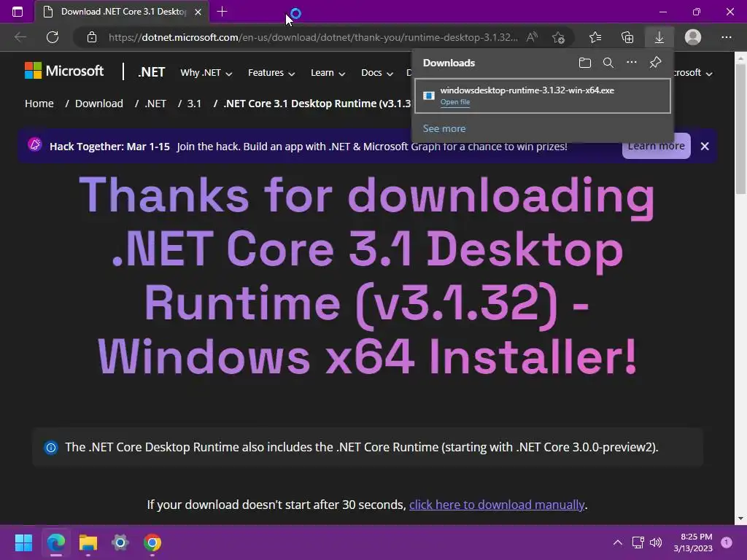Open downloads folder icon in Downloads panel
Viewport: 747px width, 560px height.
(x=585, y=63)
